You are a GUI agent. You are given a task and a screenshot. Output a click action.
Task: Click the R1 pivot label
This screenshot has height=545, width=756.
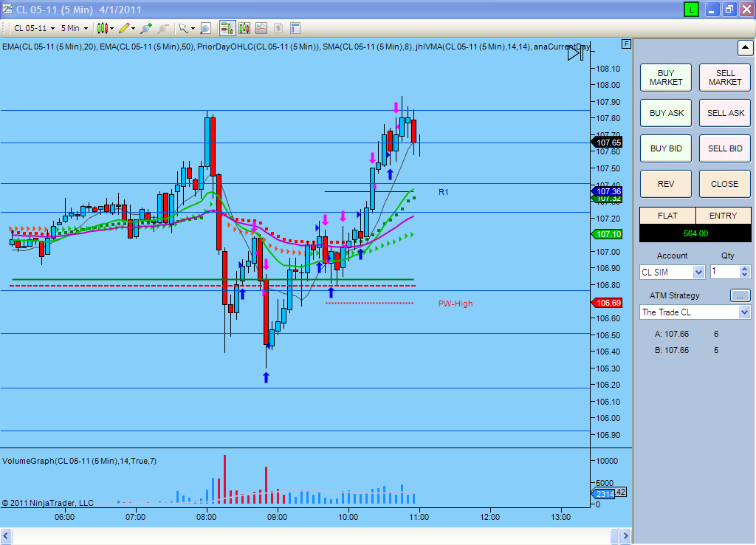(443, 193)
